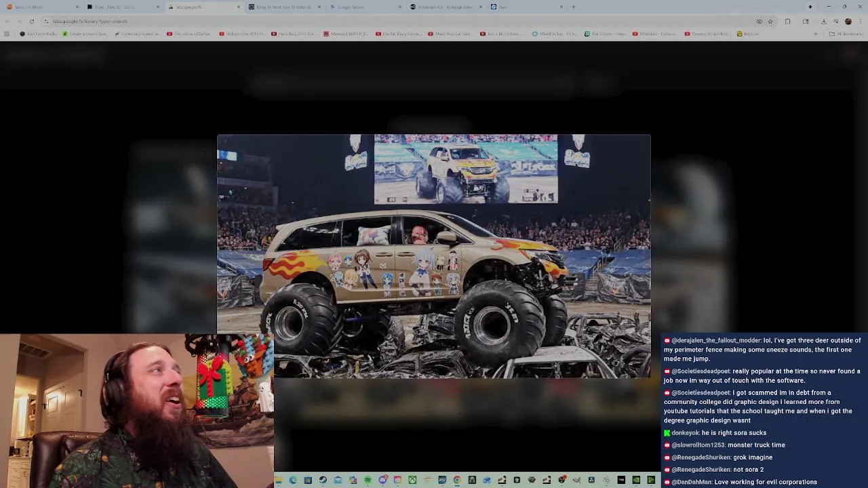
Task: Select the 'he is right sora sucks' message
Action: click(x=734, y=432)
